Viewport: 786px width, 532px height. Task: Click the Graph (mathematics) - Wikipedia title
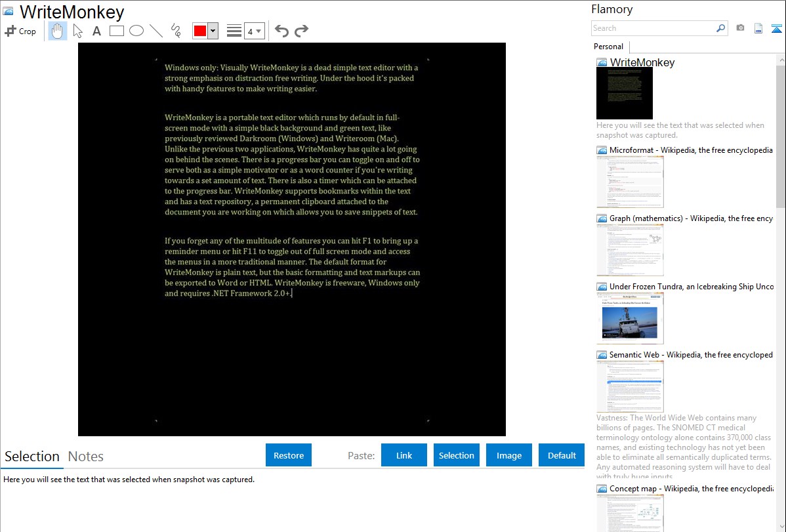pyautogui.click(x=691, y=218)
